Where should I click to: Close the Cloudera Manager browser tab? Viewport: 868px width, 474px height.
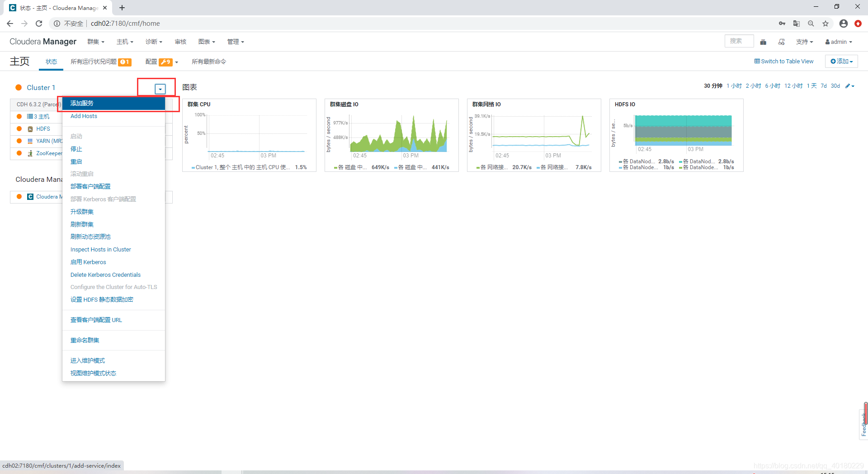click(105, 8)
